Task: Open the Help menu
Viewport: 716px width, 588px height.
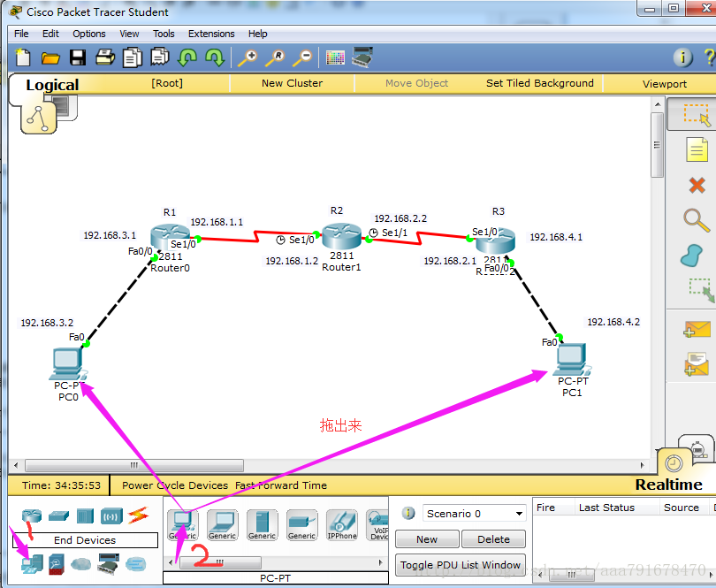Action: (x=257, y=34)
